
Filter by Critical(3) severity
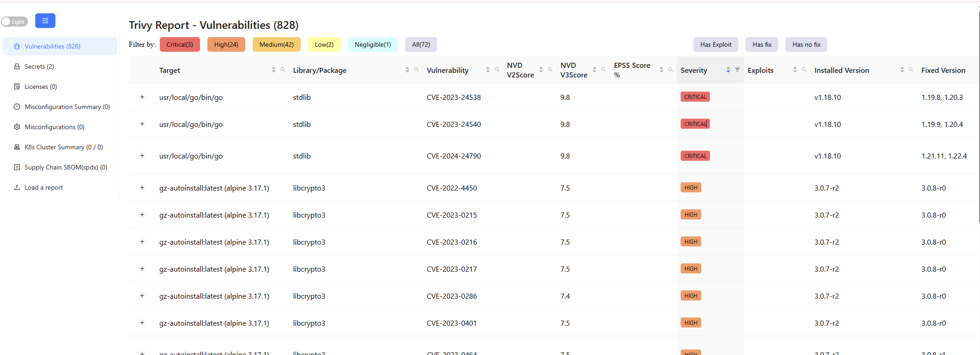click(x=179, y=44)
